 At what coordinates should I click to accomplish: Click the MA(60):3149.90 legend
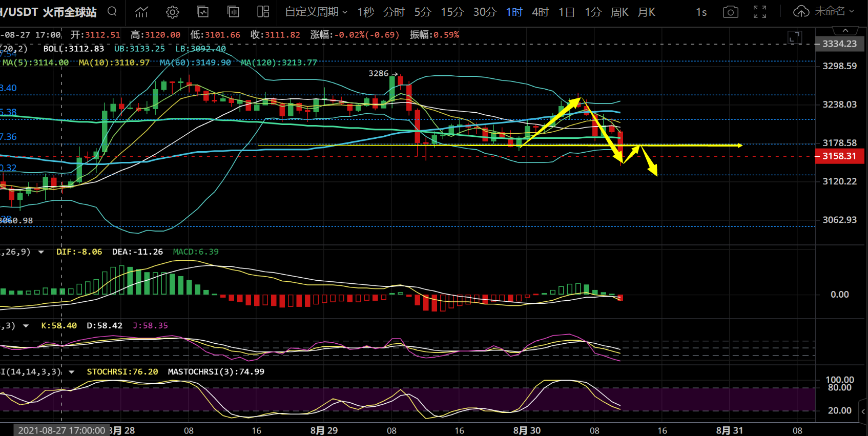pyautogui.click(x=195, y=63)
